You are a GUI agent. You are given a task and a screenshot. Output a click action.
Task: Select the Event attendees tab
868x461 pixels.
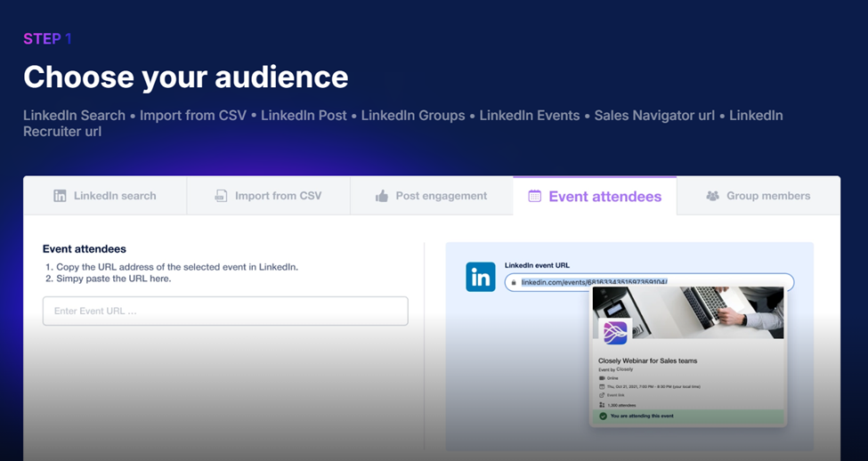[595, 196]
